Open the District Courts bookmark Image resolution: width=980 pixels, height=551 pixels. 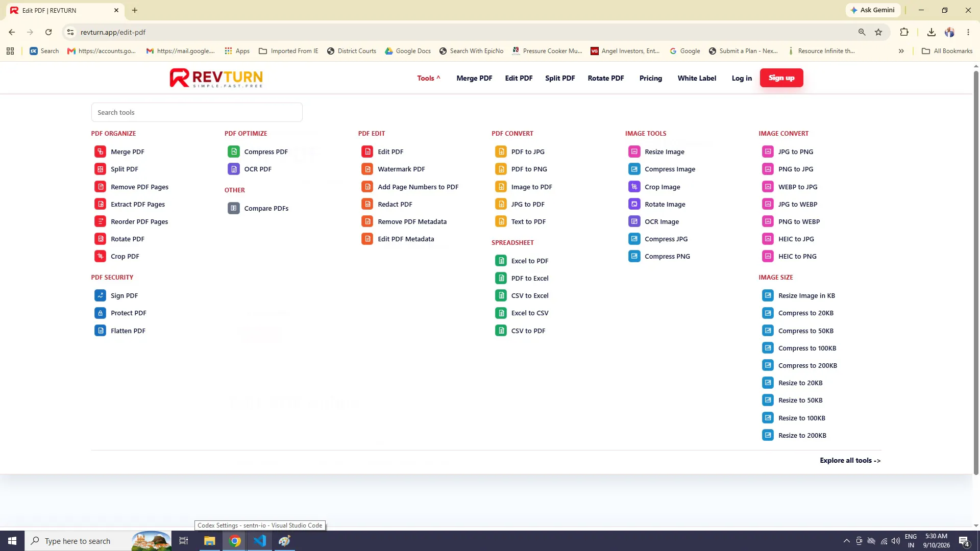tap(351, 51)
